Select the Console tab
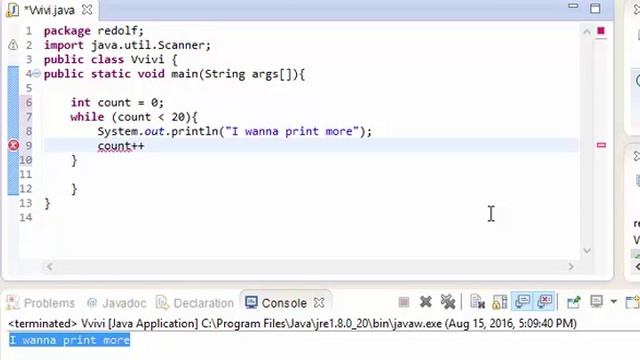 276,303
